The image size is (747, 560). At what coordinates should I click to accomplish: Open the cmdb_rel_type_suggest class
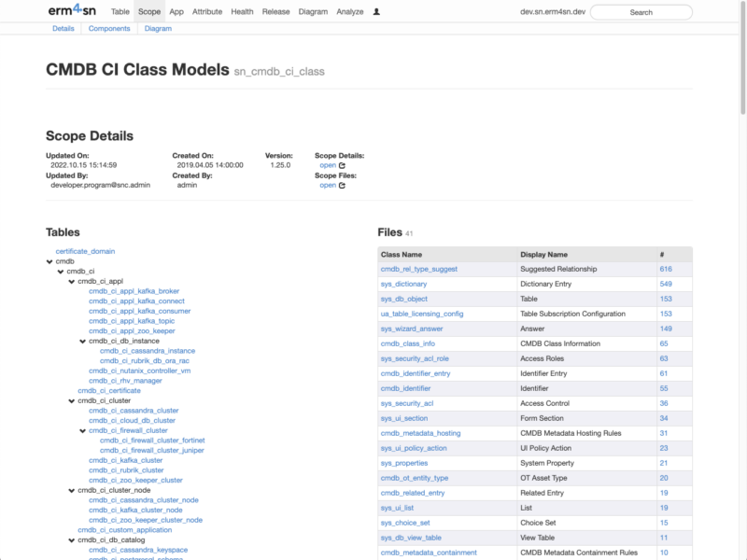(418, 269)
